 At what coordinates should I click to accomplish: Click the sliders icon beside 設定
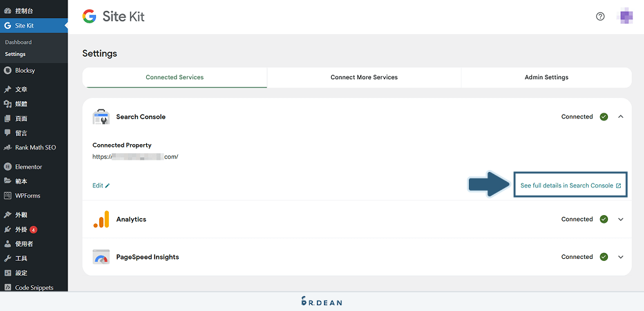(7, 273)
